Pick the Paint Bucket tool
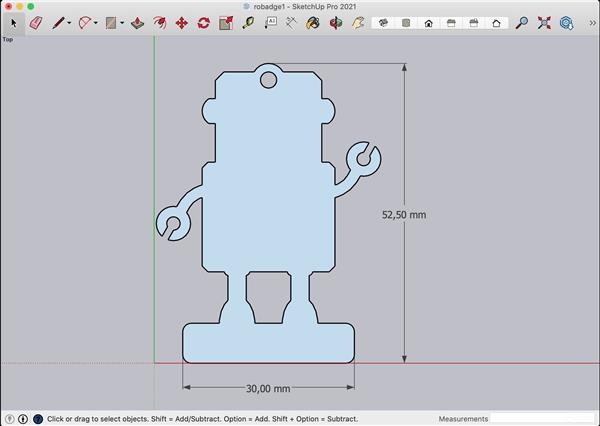This screenshot has width=600, height=426. point(314,22)
